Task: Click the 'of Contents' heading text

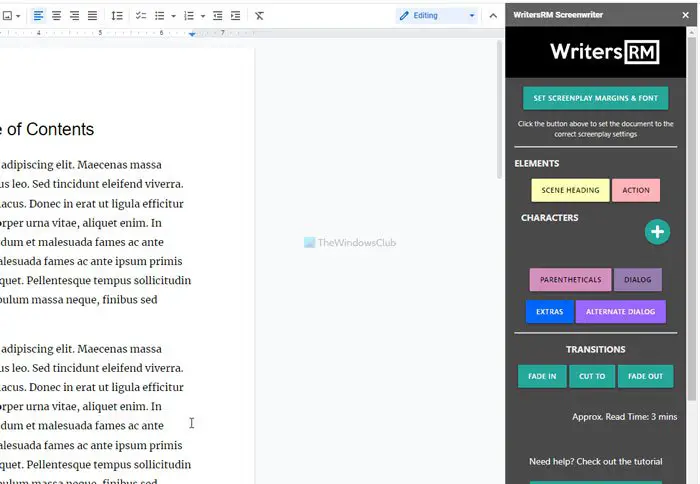Action: pyautogui.click(x=50, y=129)
